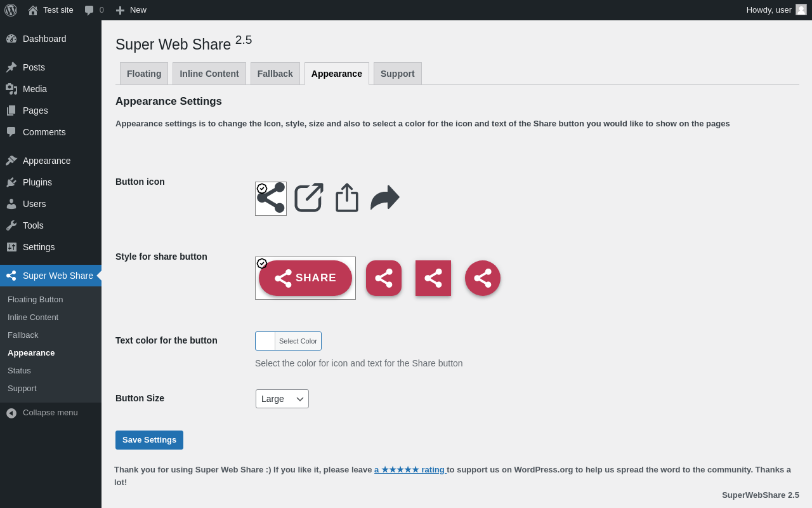Click the Pages document icon
The image size is (812, 508).
click(x=11, y=110)
